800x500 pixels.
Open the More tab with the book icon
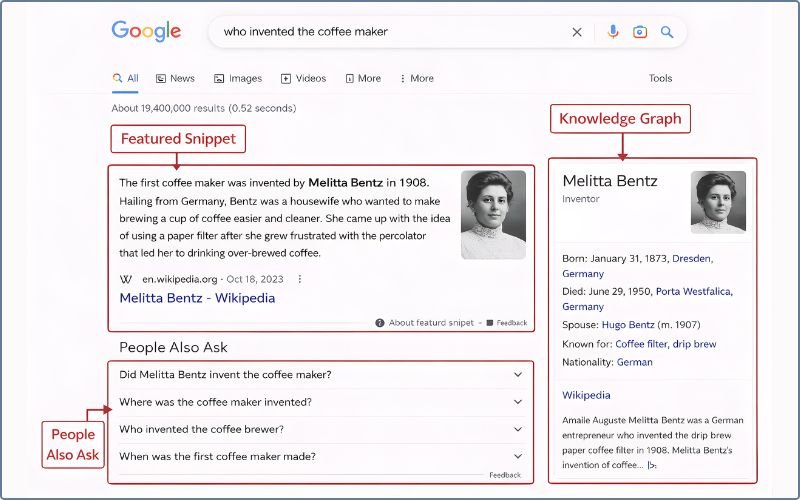pyautogui.click(x=363, y=78)
